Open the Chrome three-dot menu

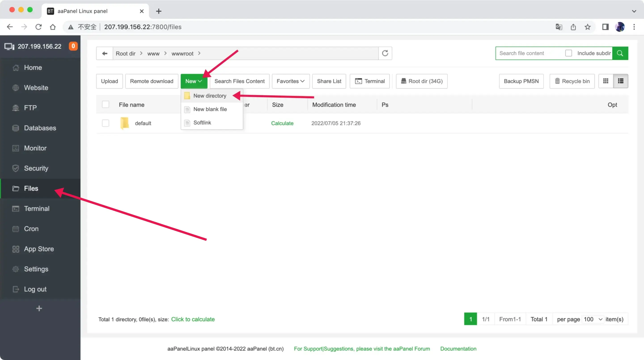634,27
